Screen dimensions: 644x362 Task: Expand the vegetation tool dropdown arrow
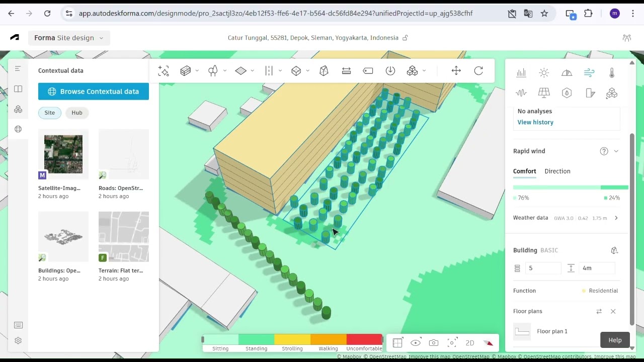[225, 71]
